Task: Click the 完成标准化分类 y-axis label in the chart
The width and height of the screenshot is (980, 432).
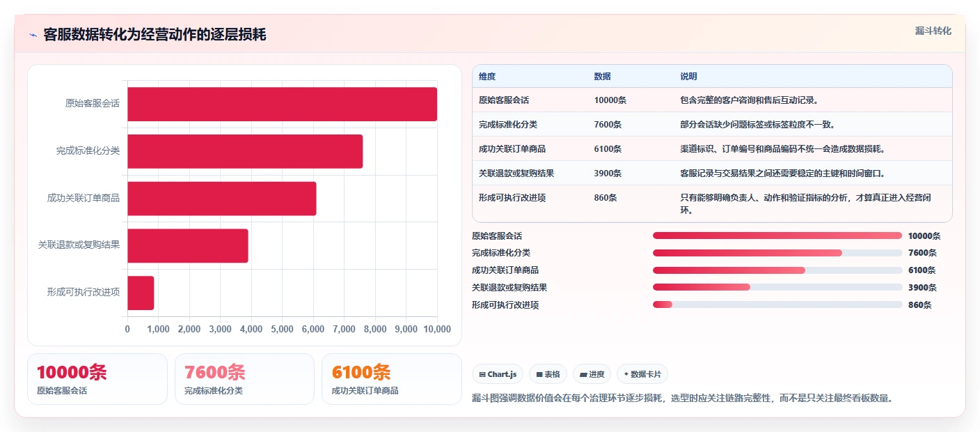Action: click(88, 151)
